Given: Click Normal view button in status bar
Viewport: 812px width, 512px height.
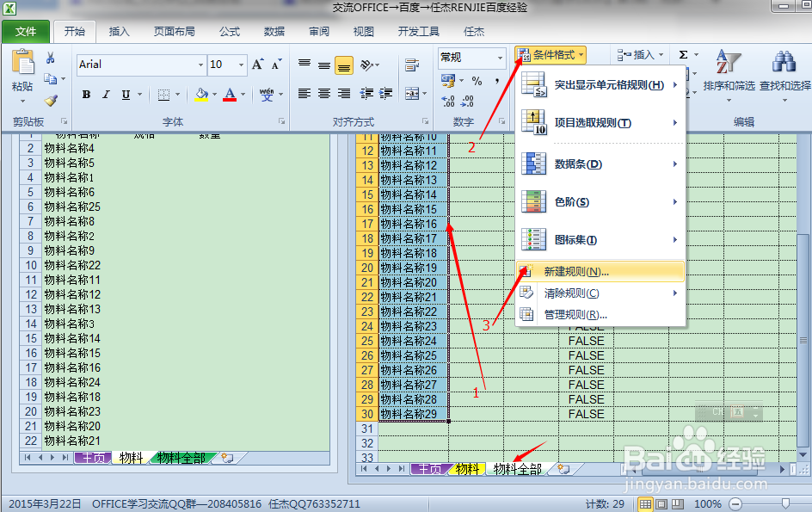Looking at the screenshot, I should click(x=645, y=503).
